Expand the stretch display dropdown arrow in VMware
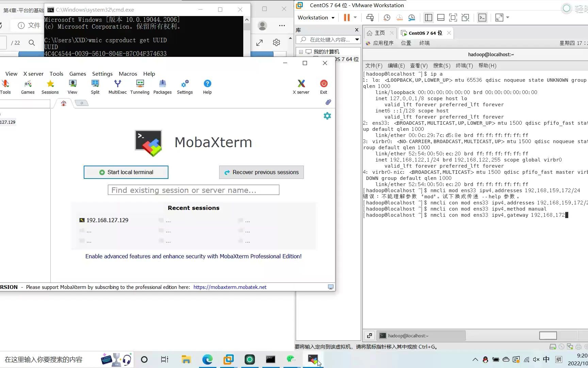The image size is (588, 368). click(x=508, y=18)
